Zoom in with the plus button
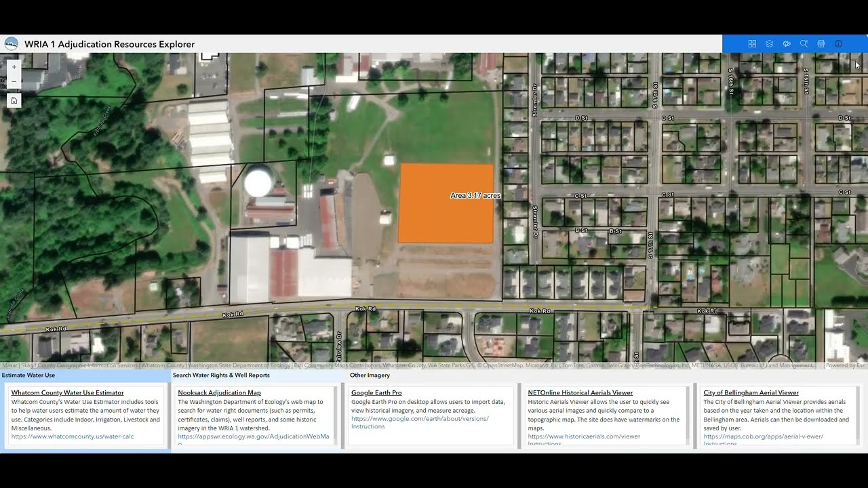868x488 pixels. tap(14, 67)
